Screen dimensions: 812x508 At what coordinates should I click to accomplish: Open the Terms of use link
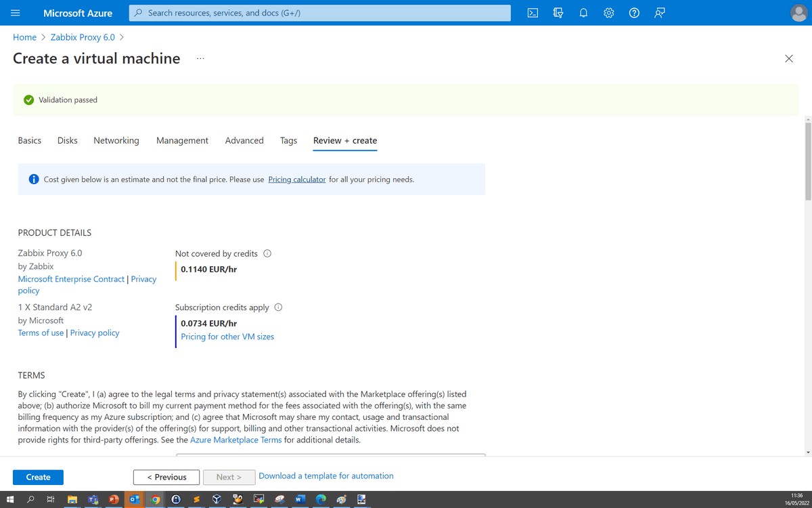tap(41, 333)
